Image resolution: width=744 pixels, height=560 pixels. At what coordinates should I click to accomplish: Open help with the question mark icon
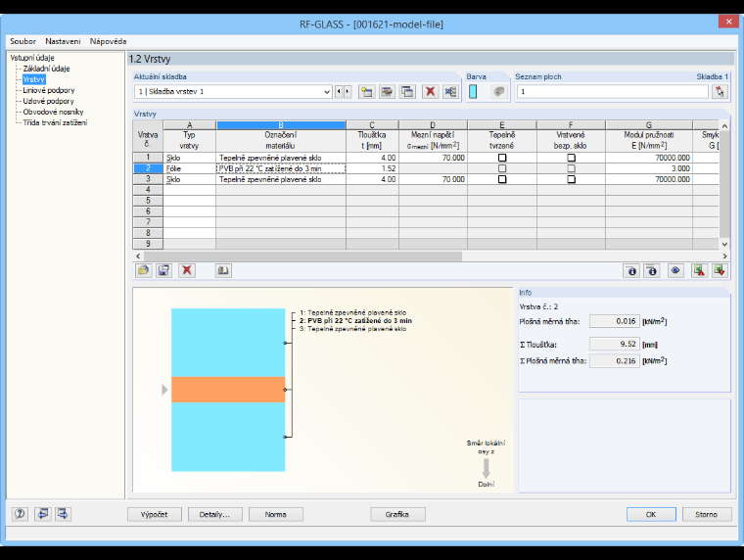click(x=20, y=513)
